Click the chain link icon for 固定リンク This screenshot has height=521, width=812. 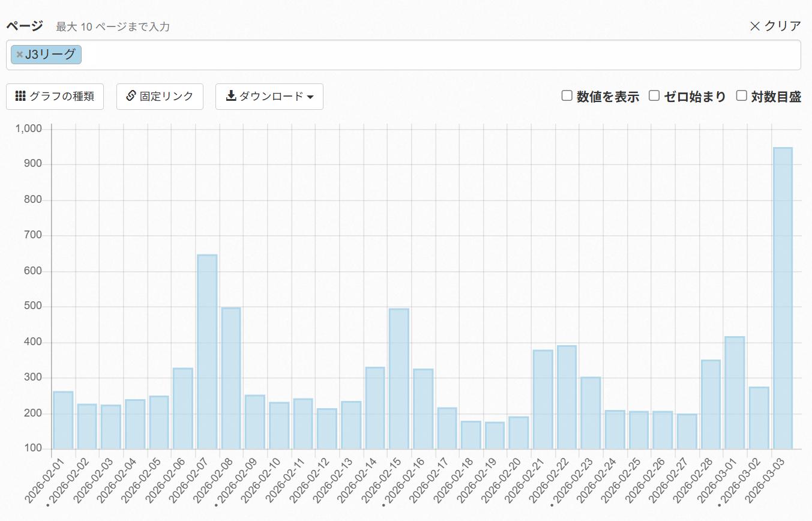click(131, 96)
